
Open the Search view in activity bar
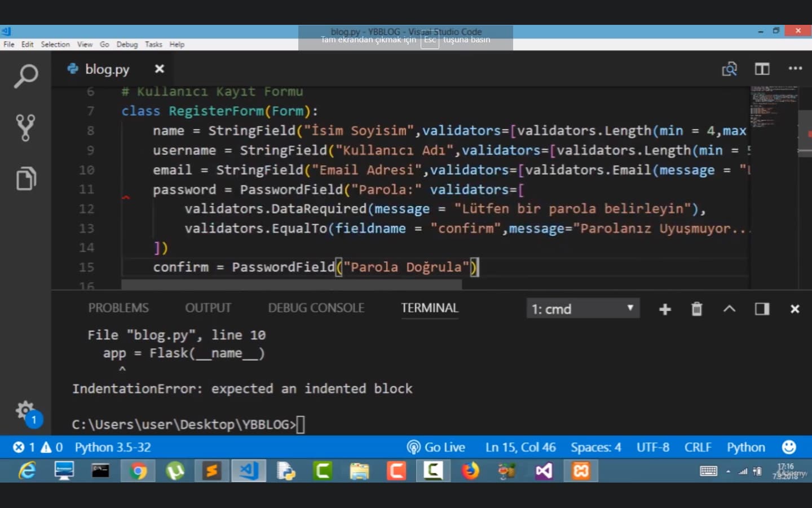[x=26, y=76]
